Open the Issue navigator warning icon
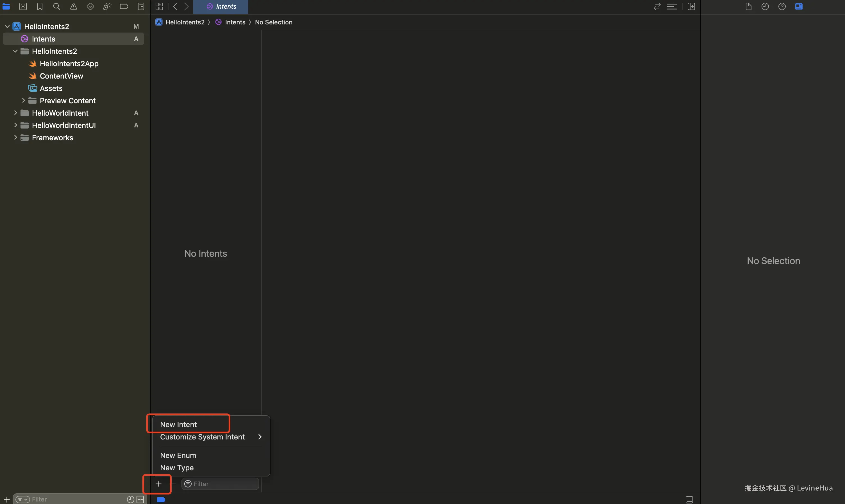845x504 pixels. (73, 6)
